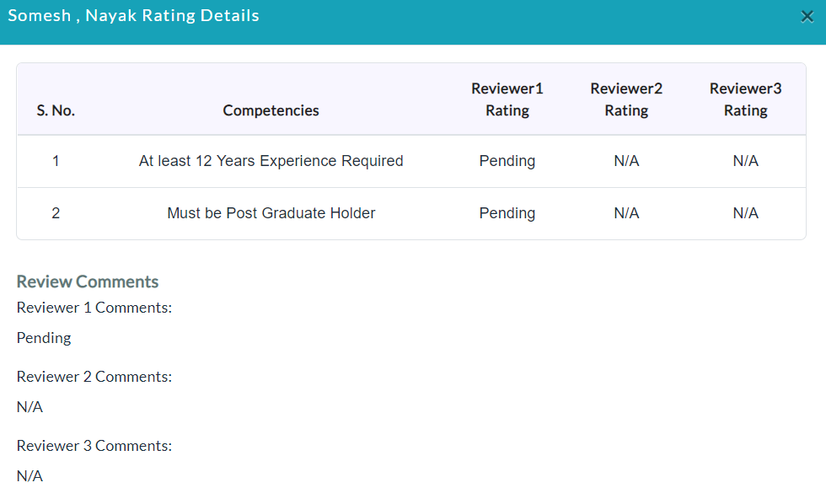Click Reviewer3 N/A in first row

[745, 161]
